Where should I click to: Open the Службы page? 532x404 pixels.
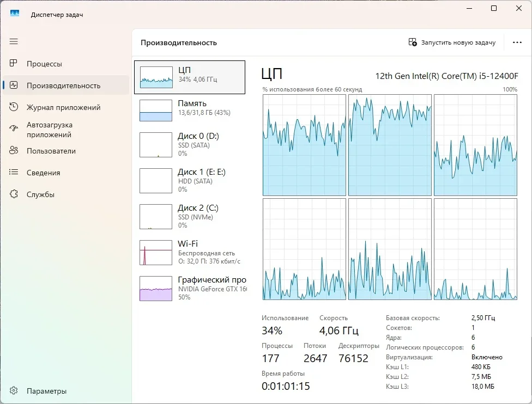pos(66,194)
